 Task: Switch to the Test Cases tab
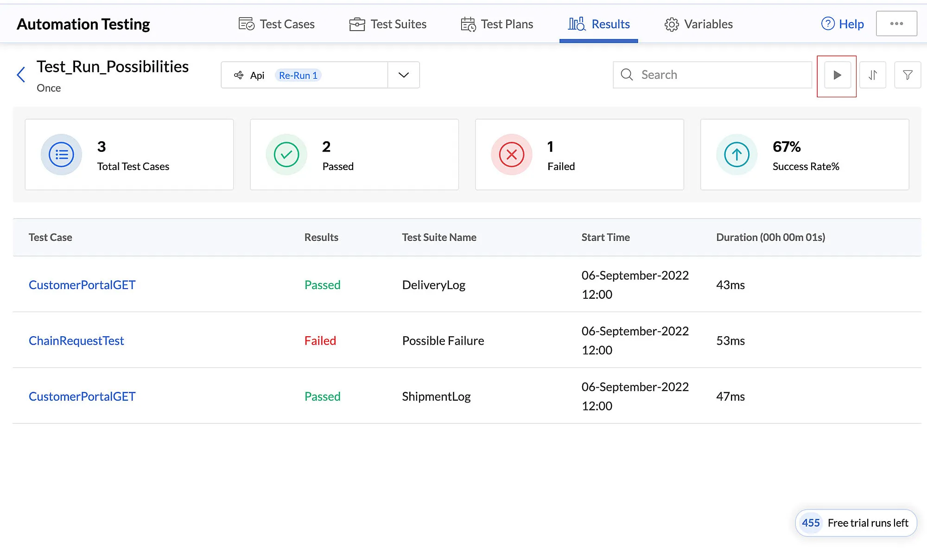tap(276, 24)
